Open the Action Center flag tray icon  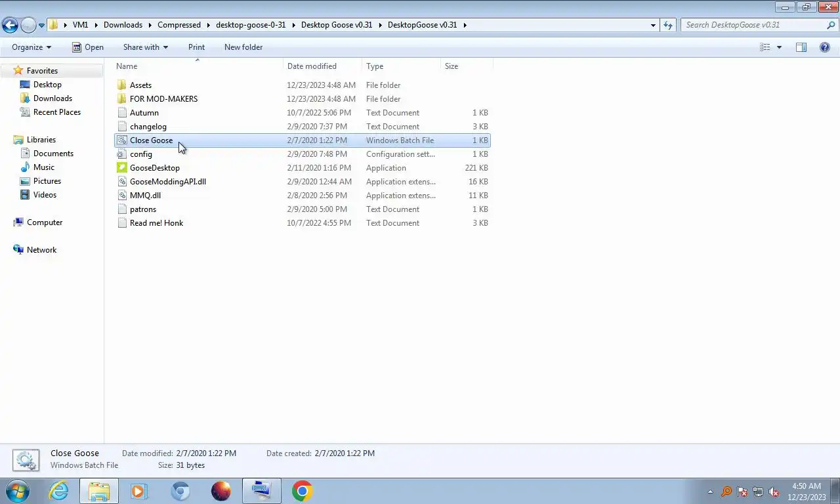click(742, 492)
